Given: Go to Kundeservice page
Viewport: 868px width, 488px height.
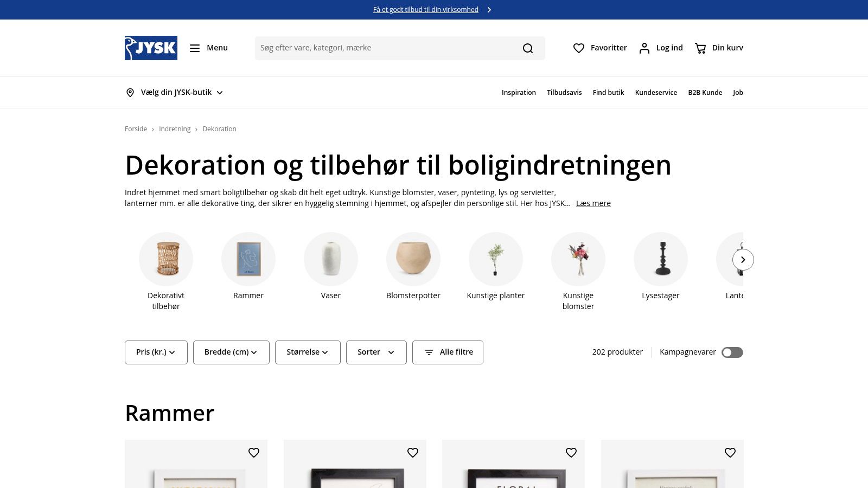Looking at the screenshot, I should (x=656, y=93).
